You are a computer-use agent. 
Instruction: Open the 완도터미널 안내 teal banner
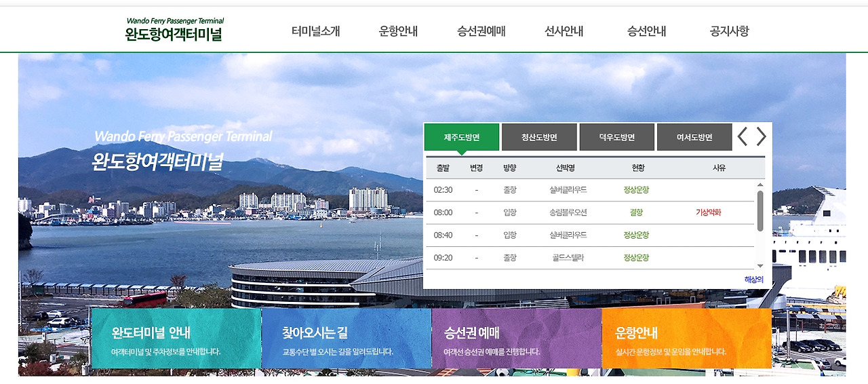[176, 339]
